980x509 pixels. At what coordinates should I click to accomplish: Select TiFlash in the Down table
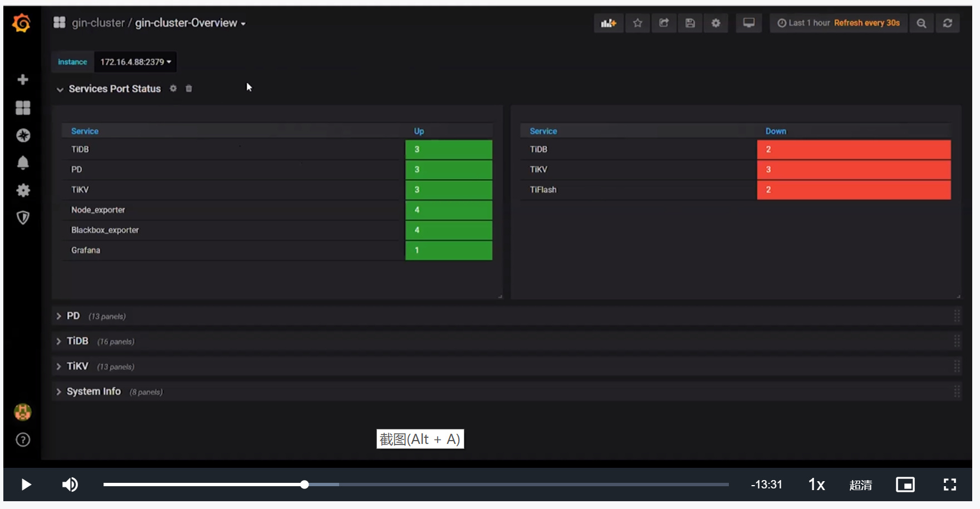[543, 190]
